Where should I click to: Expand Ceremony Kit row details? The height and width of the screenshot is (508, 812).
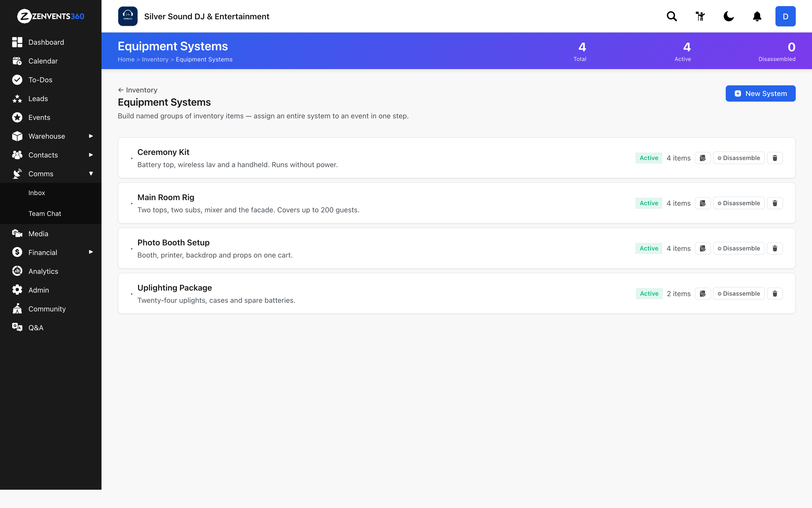[132, 158]
